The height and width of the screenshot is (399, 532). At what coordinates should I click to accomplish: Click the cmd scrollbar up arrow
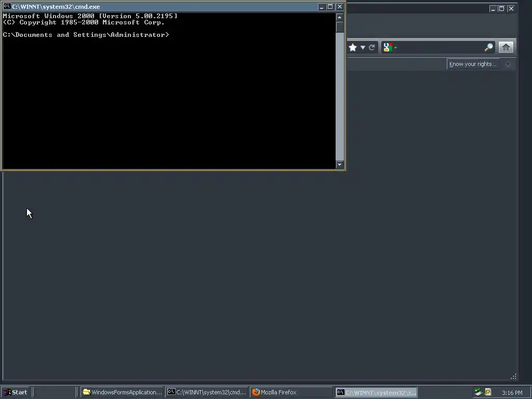click(x=340, y=17)
